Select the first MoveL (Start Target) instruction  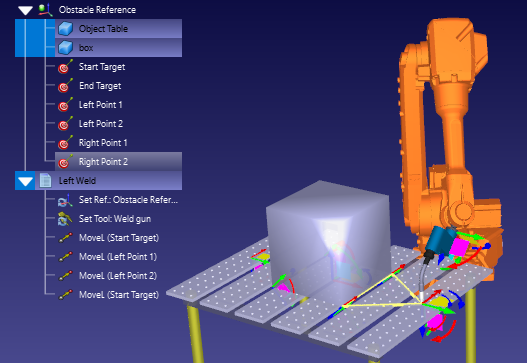[119, 238]
